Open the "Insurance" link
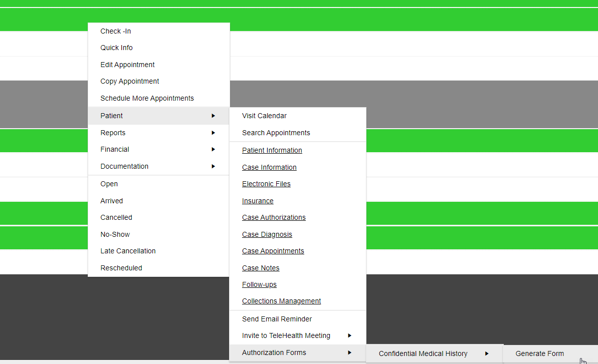Screen dimensions: 598x364 (258, 201)
